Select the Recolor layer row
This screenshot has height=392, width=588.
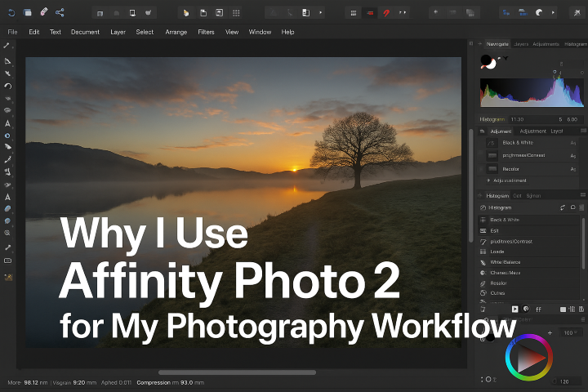click(528, 169)
